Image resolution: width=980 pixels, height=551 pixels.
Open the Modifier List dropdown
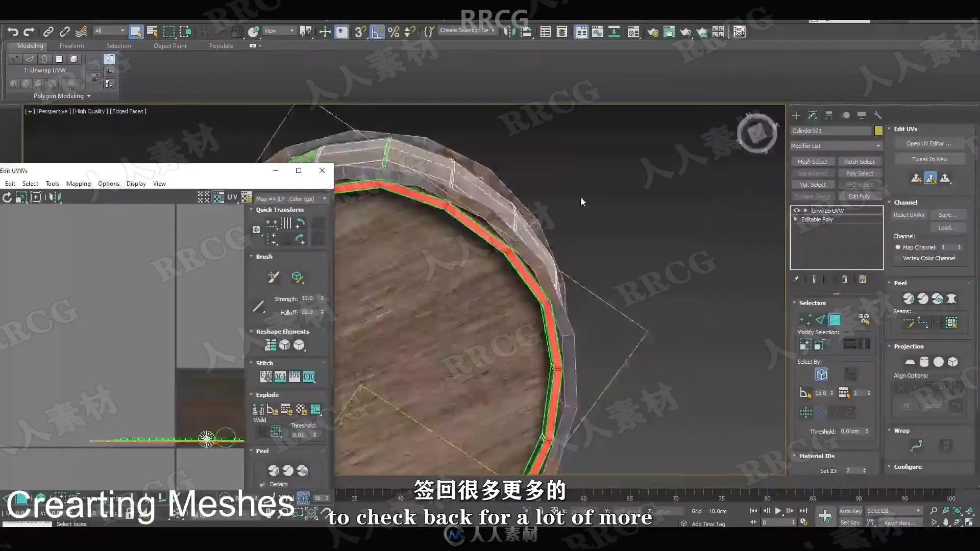(836, 146)
